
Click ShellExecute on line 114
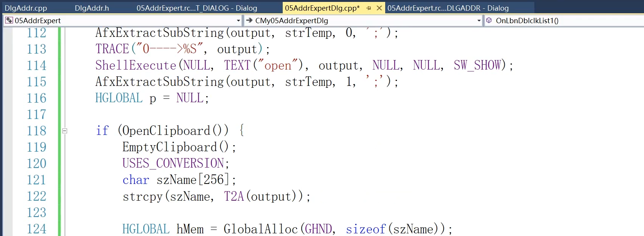click(136, 65)
